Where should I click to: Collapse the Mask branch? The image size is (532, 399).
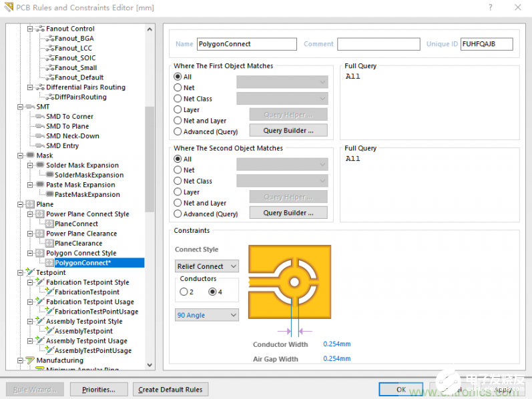pos(20,155)
